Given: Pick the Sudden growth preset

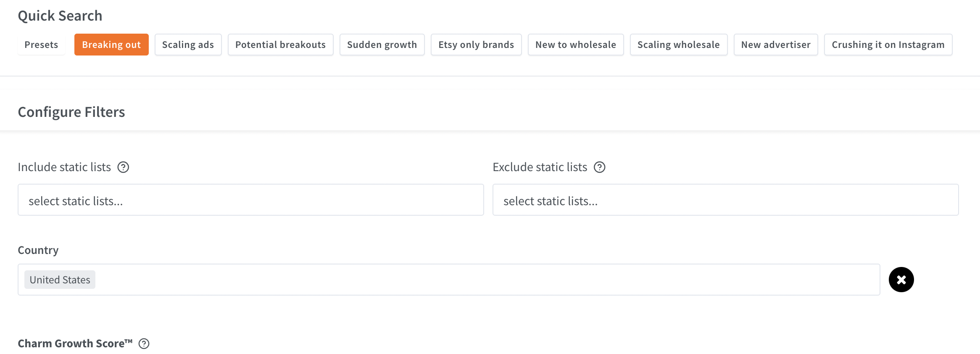Looking at the screenshot, I should click(x=382, y=45).
